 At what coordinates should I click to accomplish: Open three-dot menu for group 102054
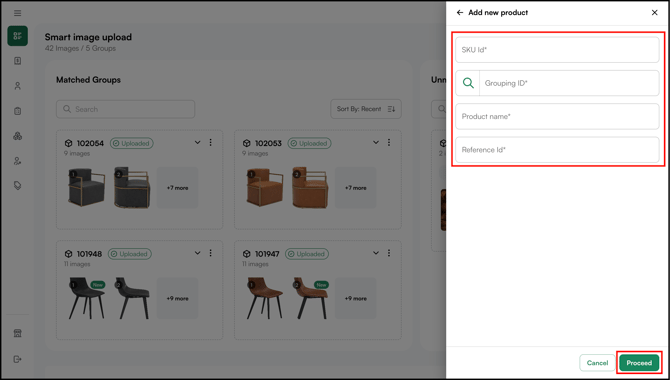(211, 142)
